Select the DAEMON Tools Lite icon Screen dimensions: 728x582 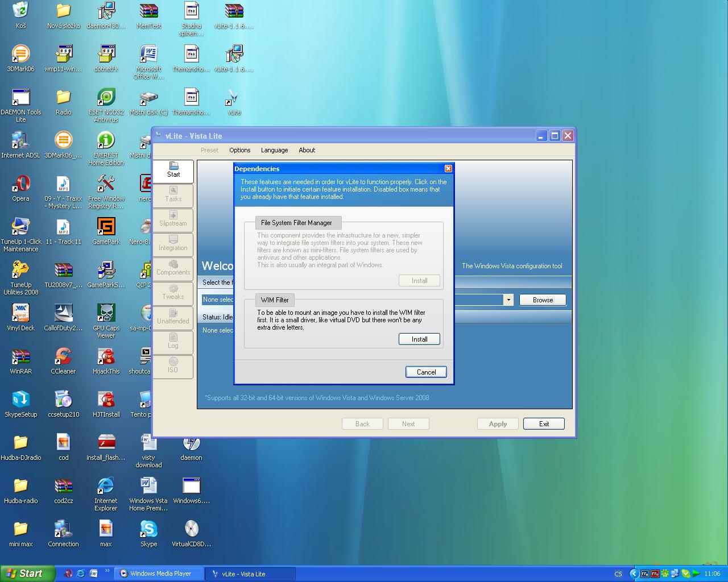point(21,105)
